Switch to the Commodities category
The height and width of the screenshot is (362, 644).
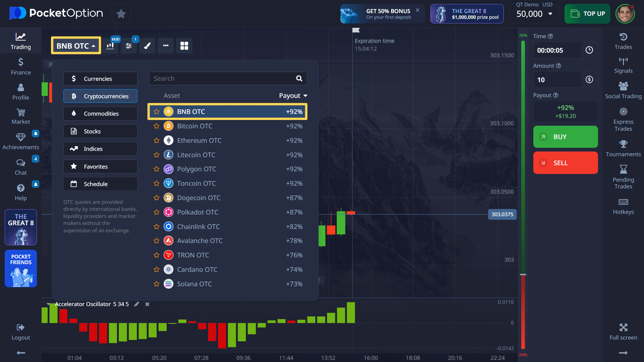100,114
